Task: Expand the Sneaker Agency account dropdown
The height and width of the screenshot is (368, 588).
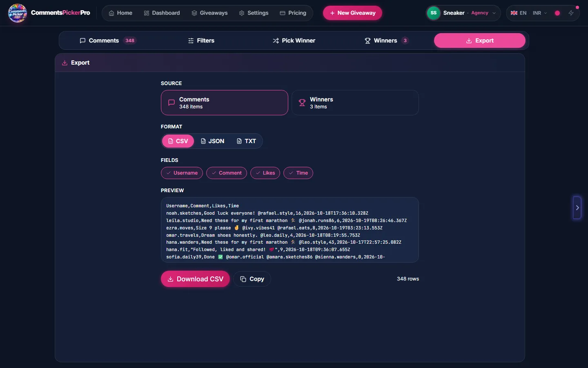Action: tap(463, 13)
